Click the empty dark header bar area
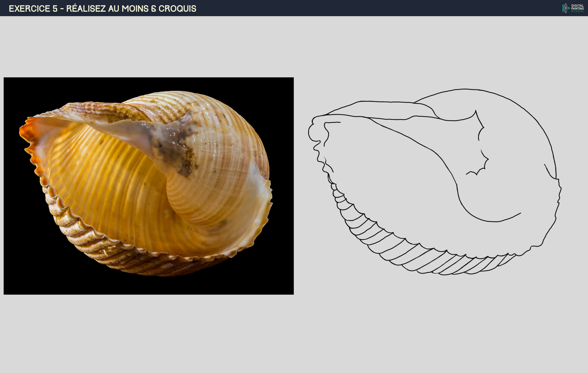This screenshot has height=373, width=588. pyautogui.click(x=366, y=8)
